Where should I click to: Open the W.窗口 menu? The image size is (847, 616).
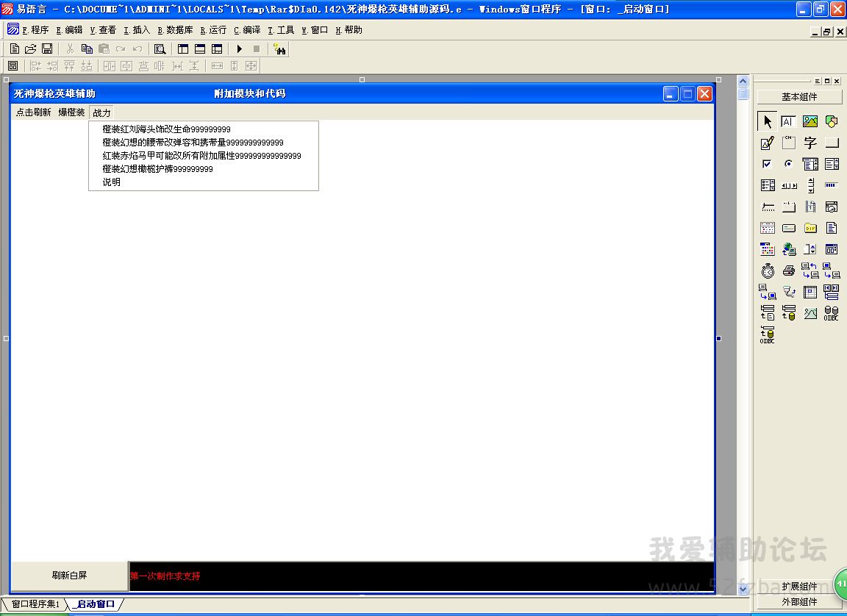coord(315,30)
